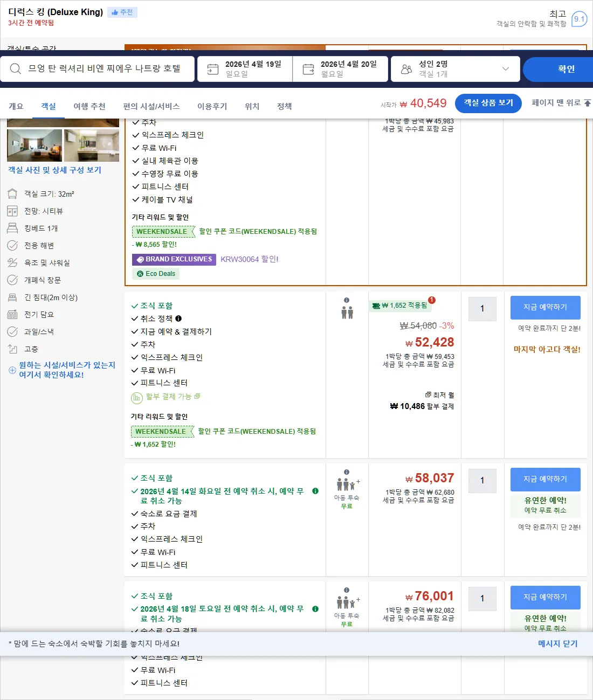Click the calendar icon beside 2026년 4월 19일

(213, 69)
